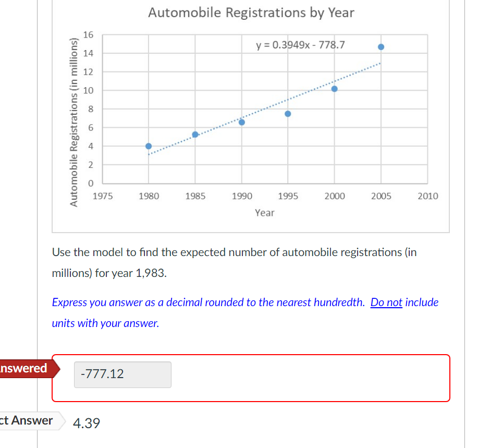Click the correct answer value 4.39

click(x=87, y=423)
